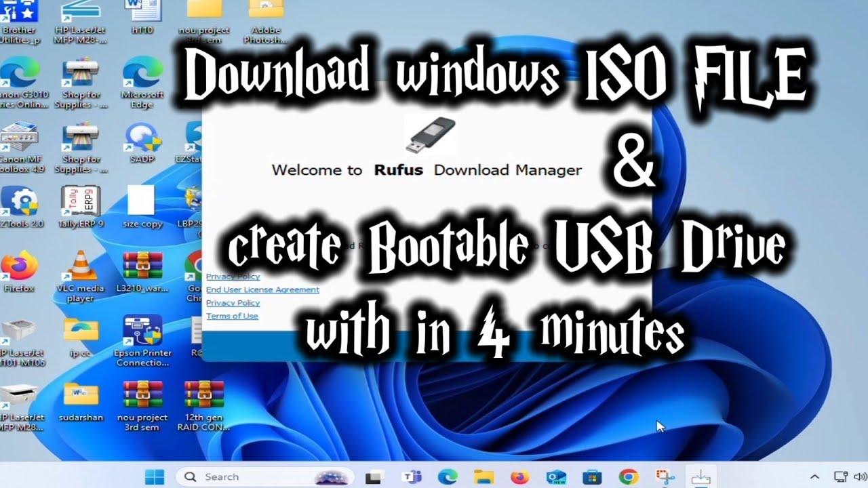Open the volume tray icon
The height and width of the screenshot is (488, 868).
click(861, 477)
